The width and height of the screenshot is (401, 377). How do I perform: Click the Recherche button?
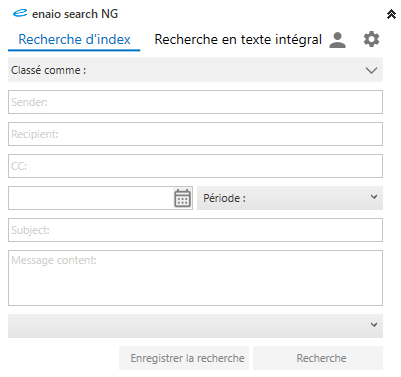tap(318, 358)
